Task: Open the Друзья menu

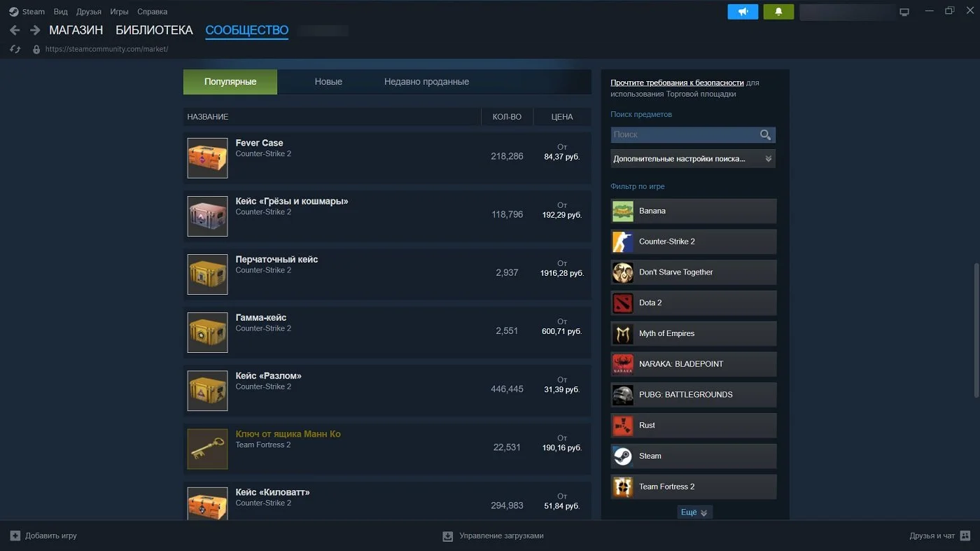Action: [88, 12]
